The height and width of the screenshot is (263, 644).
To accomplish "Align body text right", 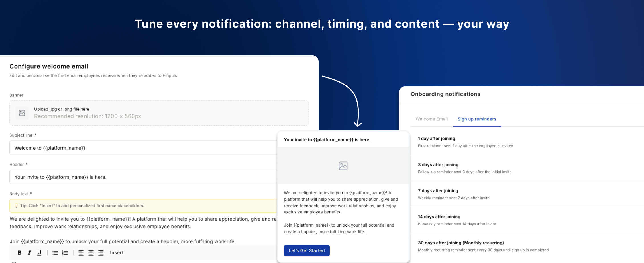I will [101, 253].
